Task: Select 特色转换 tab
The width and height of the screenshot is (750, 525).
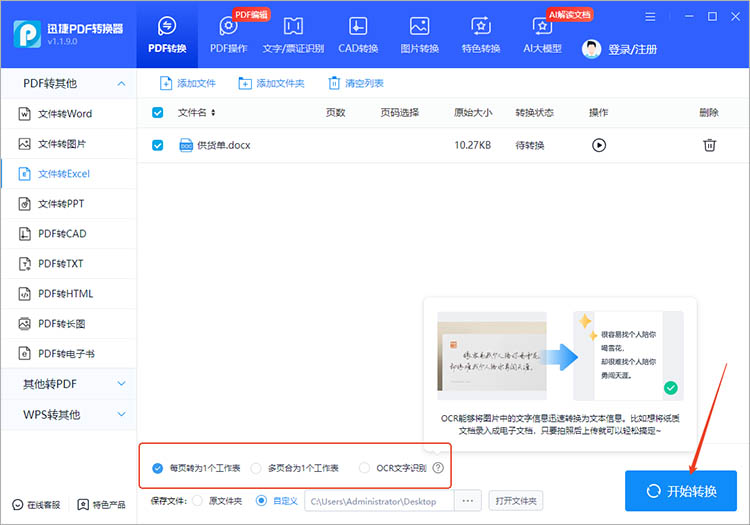Action: pos(481,34)
